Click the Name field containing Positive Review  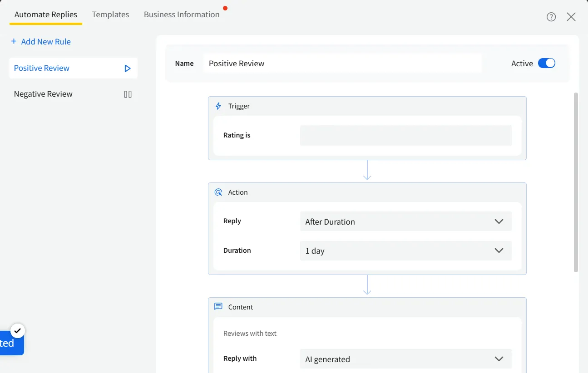pos(342,64)
